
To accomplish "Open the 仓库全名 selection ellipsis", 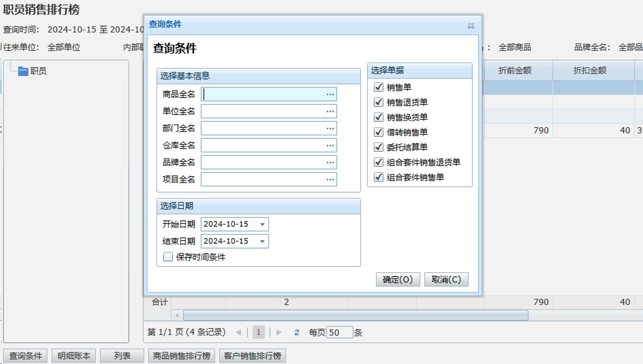I will tap(330, 145).
